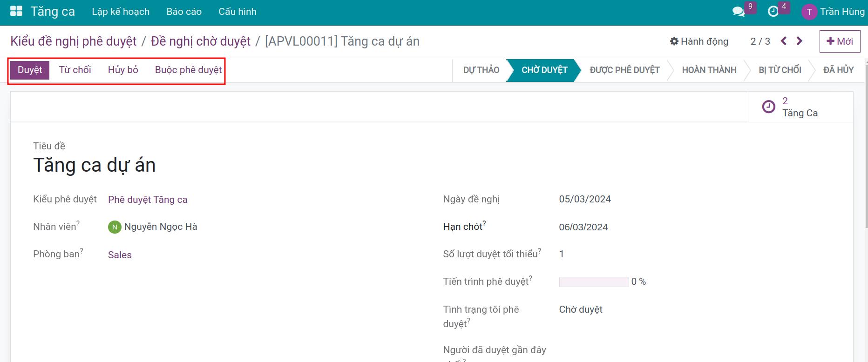This screenshot has width=868, height=362.
Task: Click the approval progress bar
Action: (594, 282)
